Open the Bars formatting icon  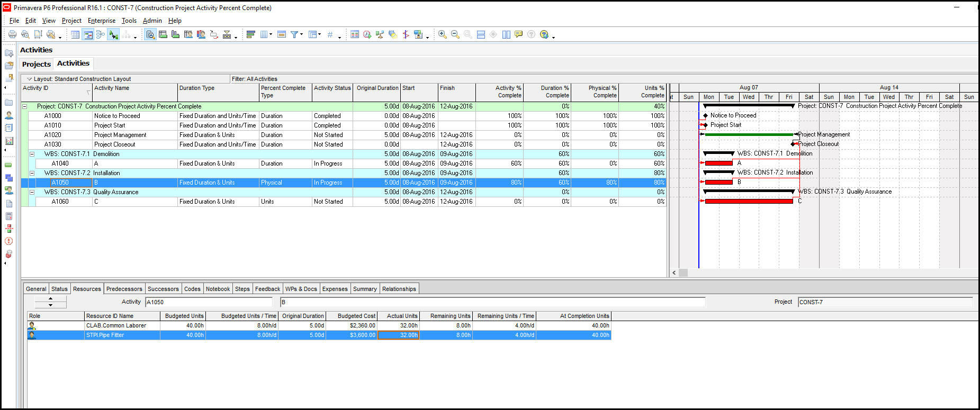(x=251, y=34)
